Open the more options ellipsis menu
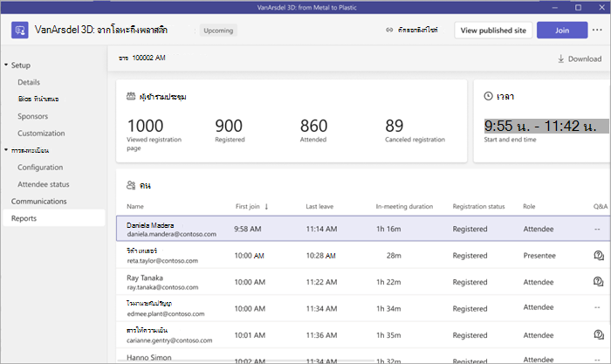The height and width of the screenshot is (364, 611). (x=597, y=30)
